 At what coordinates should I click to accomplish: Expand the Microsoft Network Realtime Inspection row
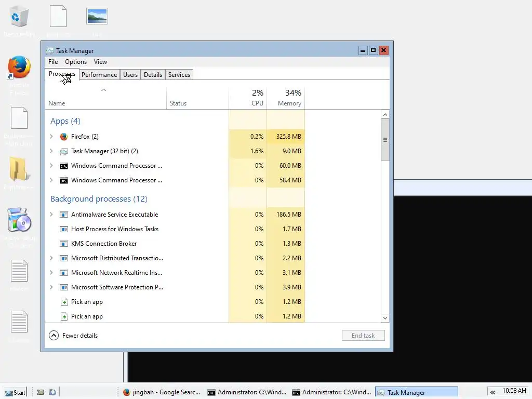[51, 273]
